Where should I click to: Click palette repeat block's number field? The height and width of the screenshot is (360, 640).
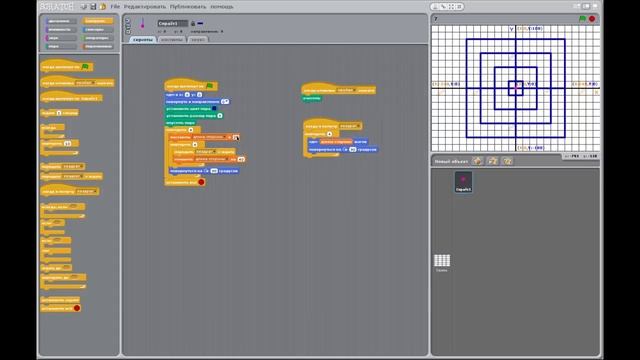(x=67, y=143)
